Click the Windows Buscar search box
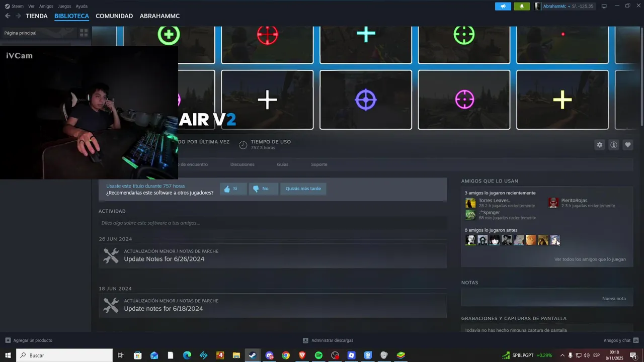 64,355
